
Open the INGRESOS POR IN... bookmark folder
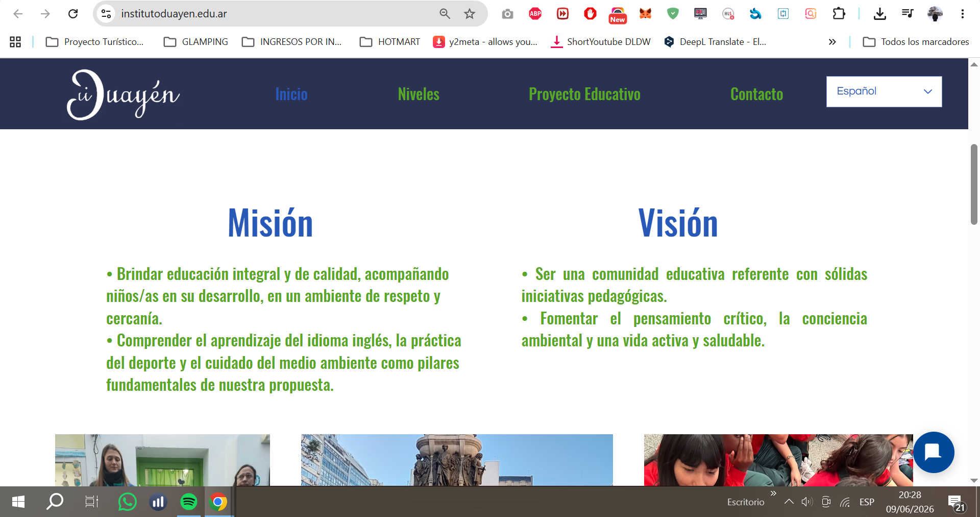coord(292,42)
